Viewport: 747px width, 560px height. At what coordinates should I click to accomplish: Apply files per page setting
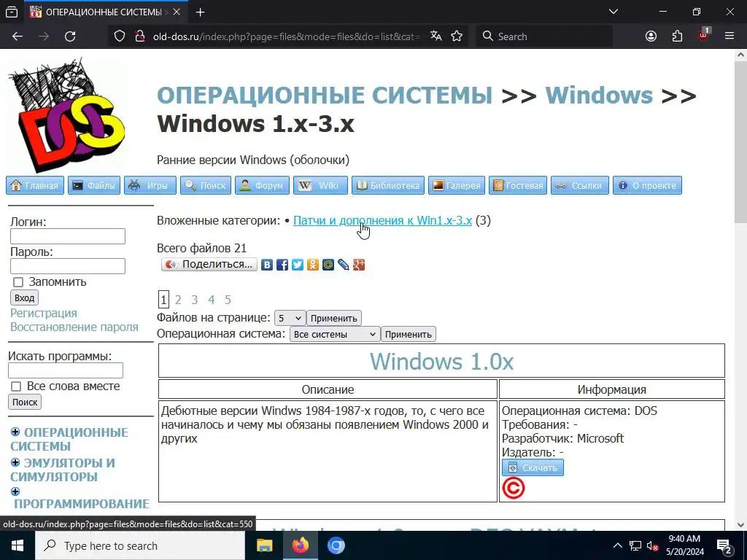[x=334, y=318]
